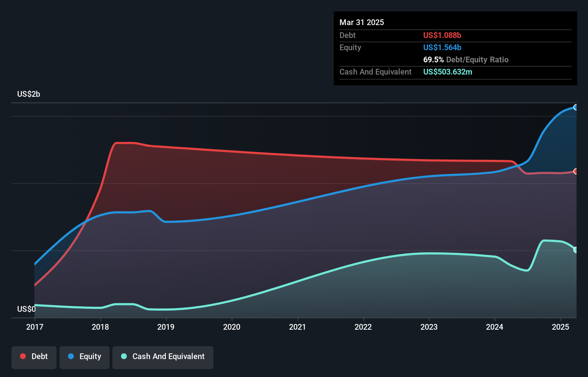This screenshot has height=377, width=588.
Task: Click the 69.5% Debt/Equity Ratio text
Action: [466, 59]
